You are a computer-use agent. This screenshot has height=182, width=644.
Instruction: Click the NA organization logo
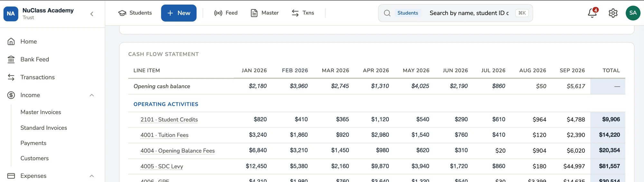point(11,14)
